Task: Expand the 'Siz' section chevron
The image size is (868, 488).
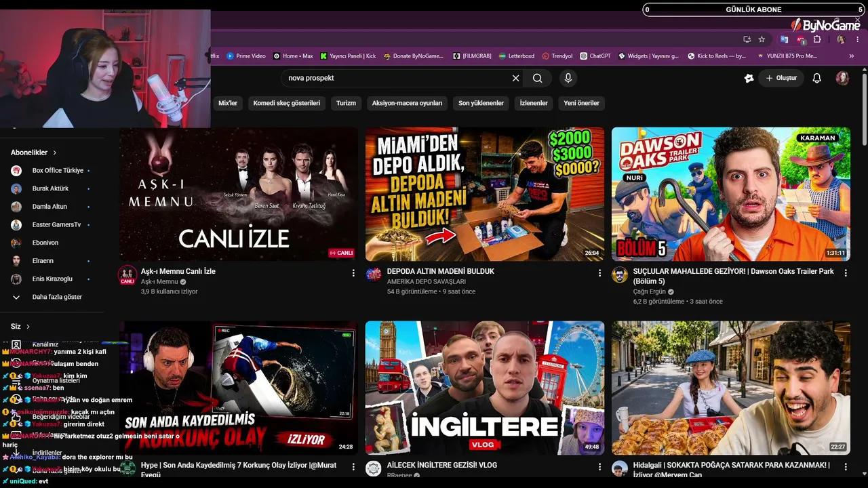Action: [28, 327]
